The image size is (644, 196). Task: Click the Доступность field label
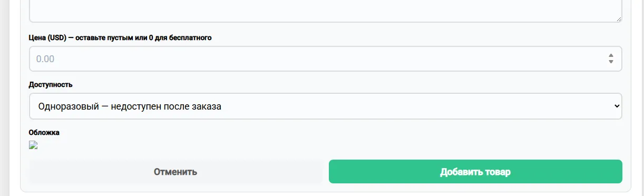pos(51,84)
